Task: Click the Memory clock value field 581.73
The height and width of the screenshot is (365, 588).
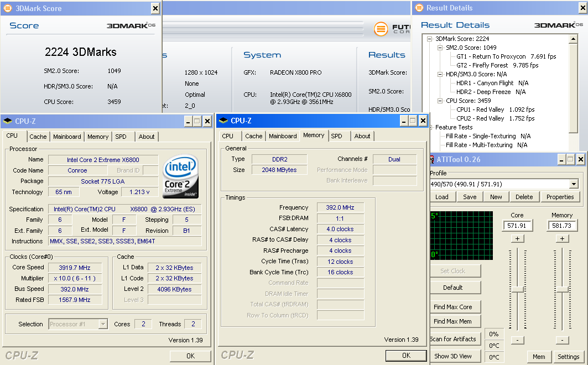Action: tap(562, 226)
